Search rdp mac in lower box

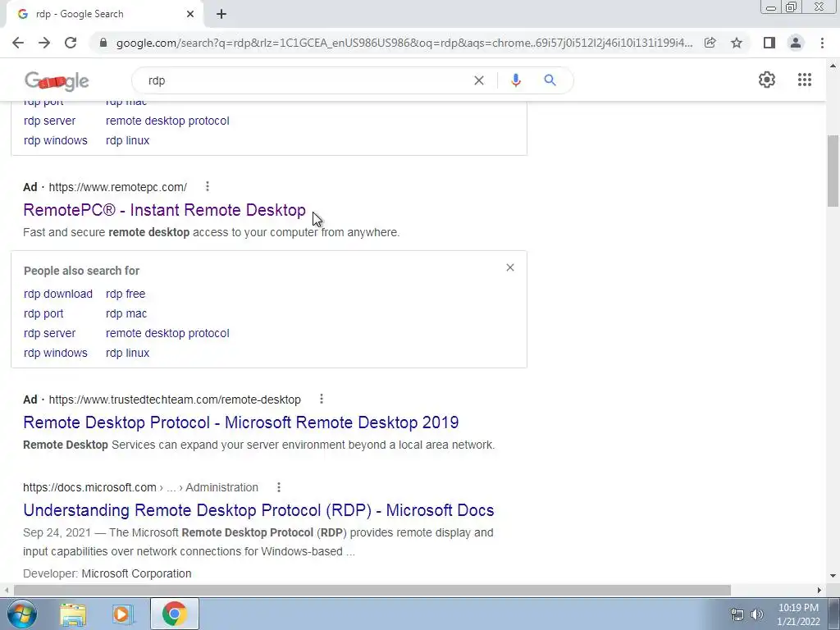click(126, 313)
